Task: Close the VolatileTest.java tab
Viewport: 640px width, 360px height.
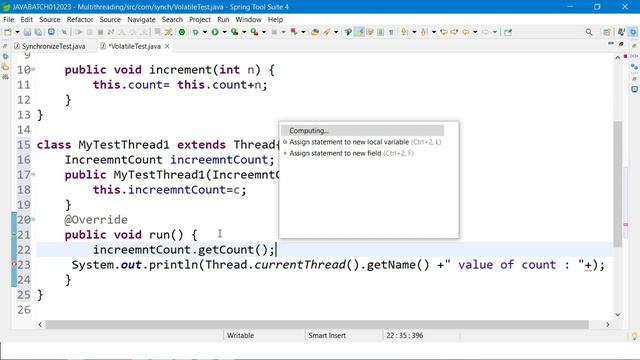Action: [167, 47]
